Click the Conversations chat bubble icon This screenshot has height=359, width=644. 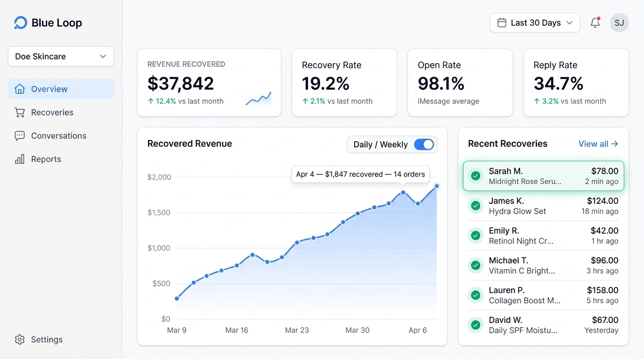(x=20, y=136)
